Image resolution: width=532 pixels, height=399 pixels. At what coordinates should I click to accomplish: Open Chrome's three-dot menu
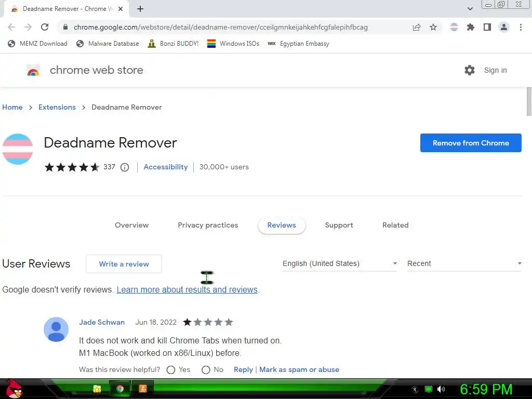pos(521,27)
